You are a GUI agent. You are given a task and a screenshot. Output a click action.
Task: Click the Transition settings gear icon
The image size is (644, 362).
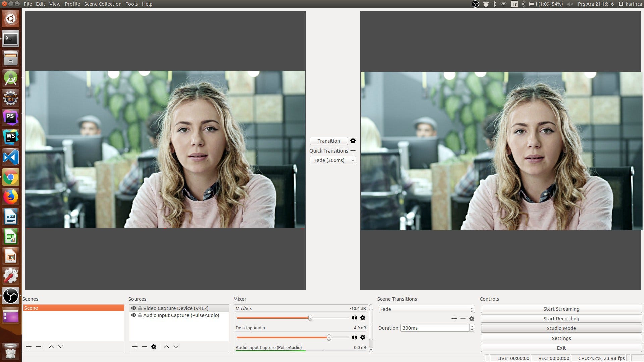coord(353,141)
